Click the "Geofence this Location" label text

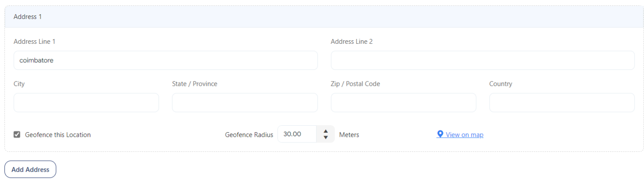[58, 135]
